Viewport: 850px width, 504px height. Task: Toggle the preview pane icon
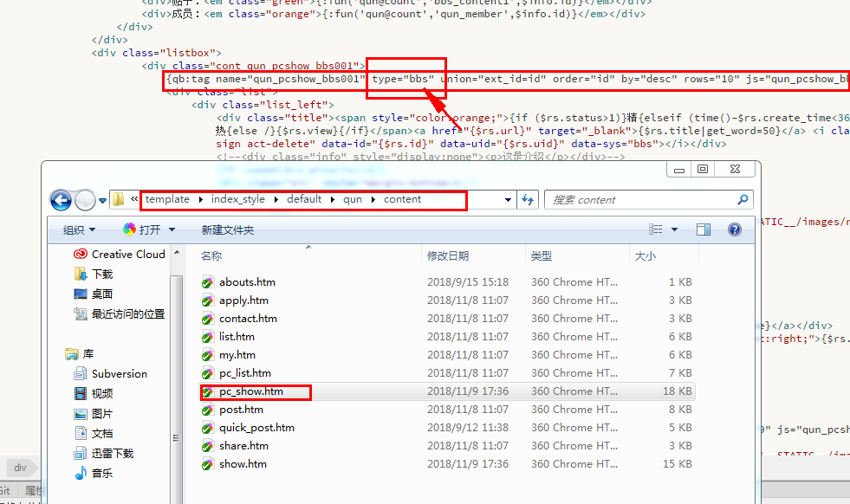coord(704,229)
